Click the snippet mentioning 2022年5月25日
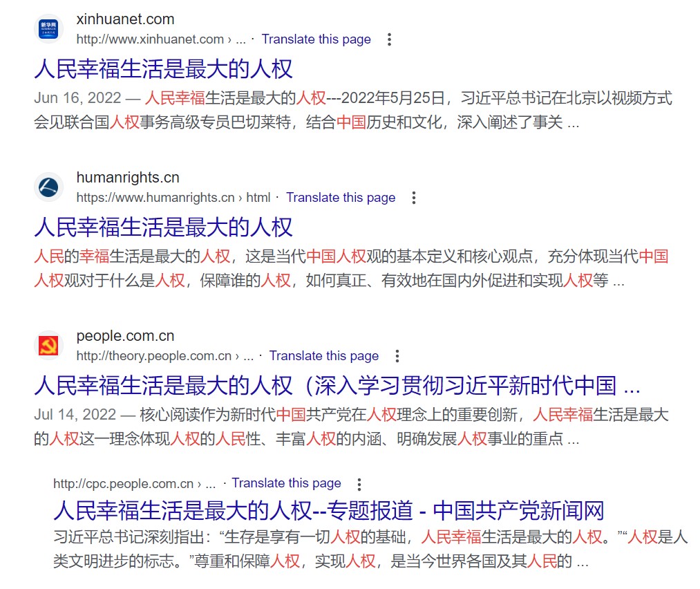The image size is (700, 589). pos(408,98)
